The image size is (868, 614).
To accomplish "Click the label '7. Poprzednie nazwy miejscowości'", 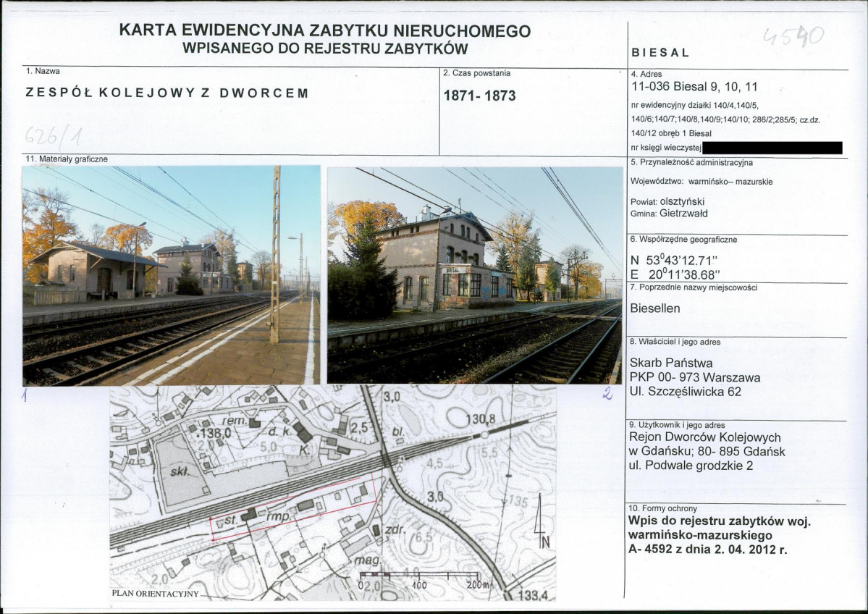I will click(x=694, y=287).
